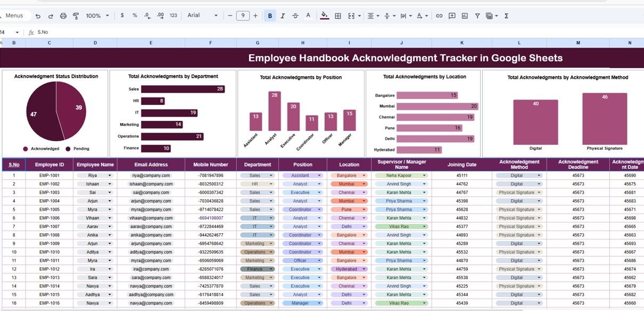The height and width of the screenshot is (311, 644).
Task: Click the borders icon
Action: [337, 16]
